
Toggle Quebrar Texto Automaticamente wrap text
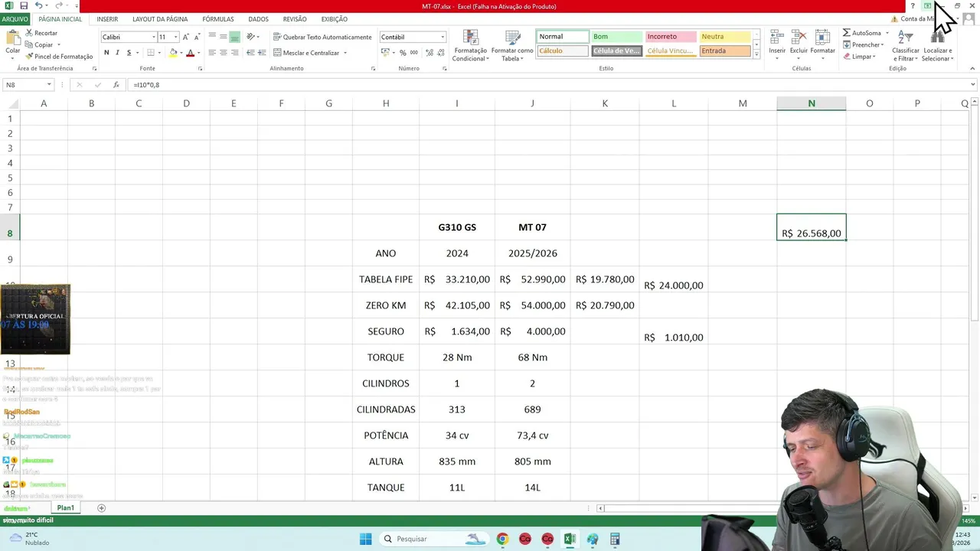click(322, 37)
